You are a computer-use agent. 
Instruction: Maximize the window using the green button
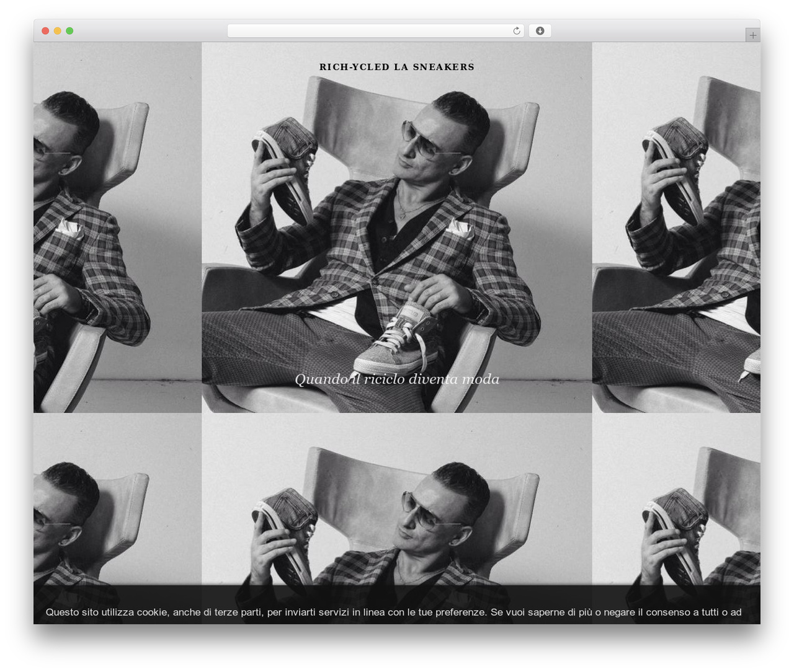click(69, 31)
